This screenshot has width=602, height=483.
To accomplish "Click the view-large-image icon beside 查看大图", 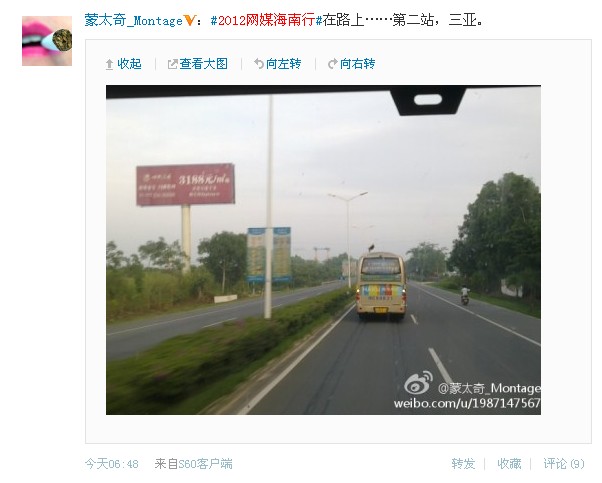I will point(172,64).
